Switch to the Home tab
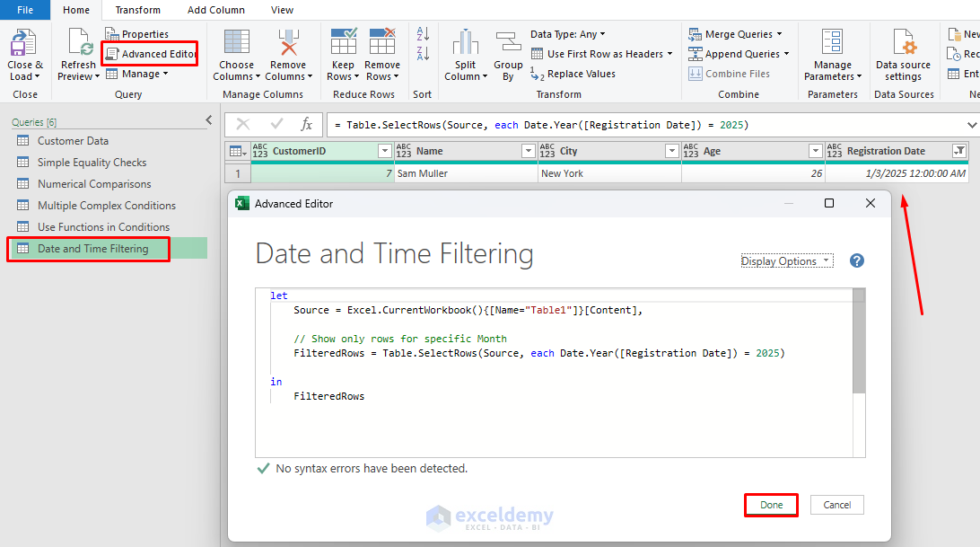This screenshot has height=547, width=980. [76, 10]
